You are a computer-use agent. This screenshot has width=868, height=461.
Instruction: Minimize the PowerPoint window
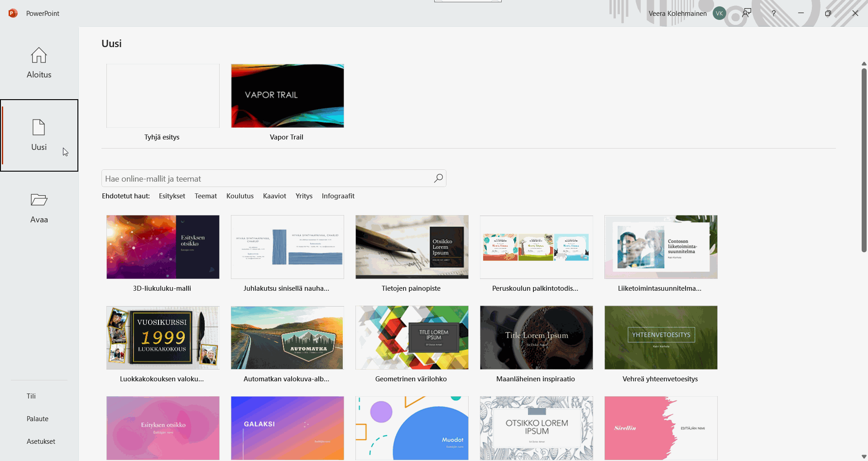pyautogui.click(x=801, y=13)
